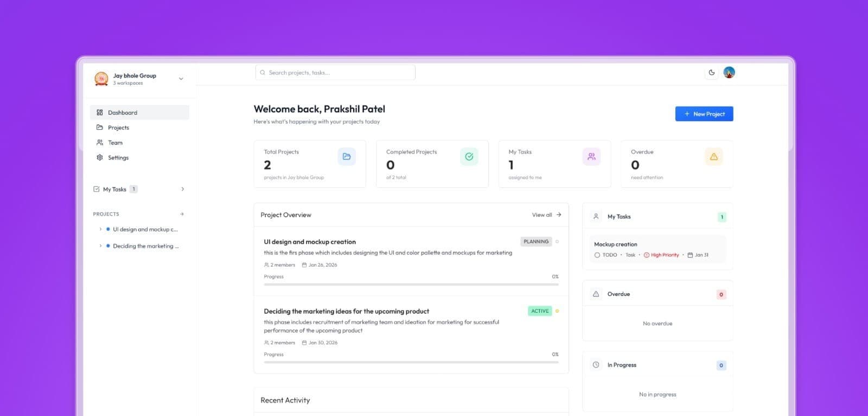Click the In Progress clock icon
This screenshot has height=416, width=868.
pos(596,365)
